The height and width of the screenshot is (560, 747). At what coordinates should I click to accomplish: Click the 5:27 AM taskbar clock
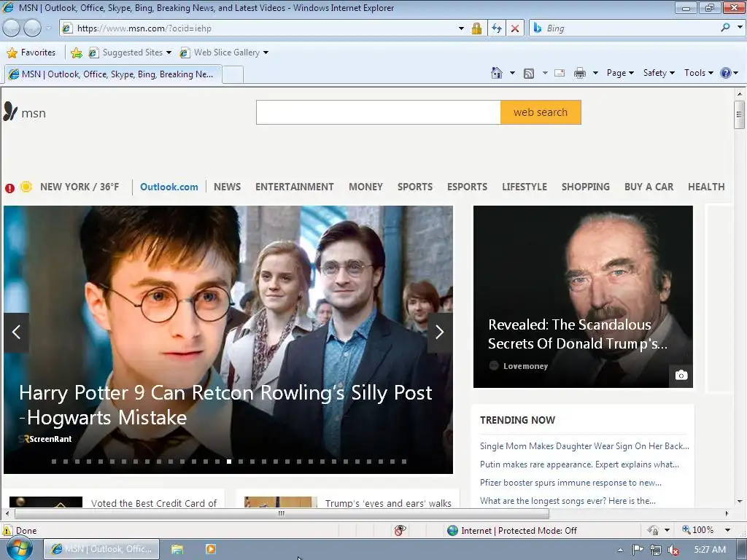point(710,550)
